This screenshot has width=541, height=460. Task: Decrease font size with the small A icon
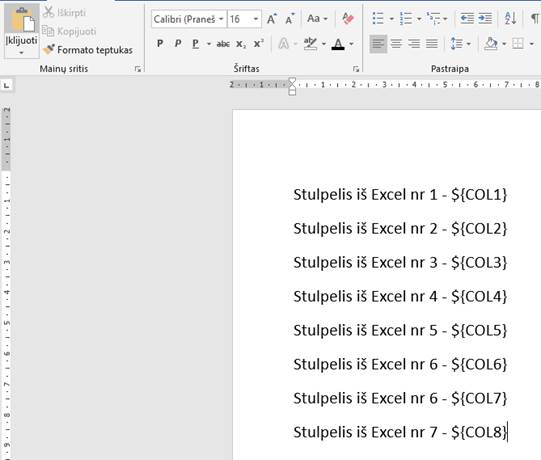click(x=290, y=19)
